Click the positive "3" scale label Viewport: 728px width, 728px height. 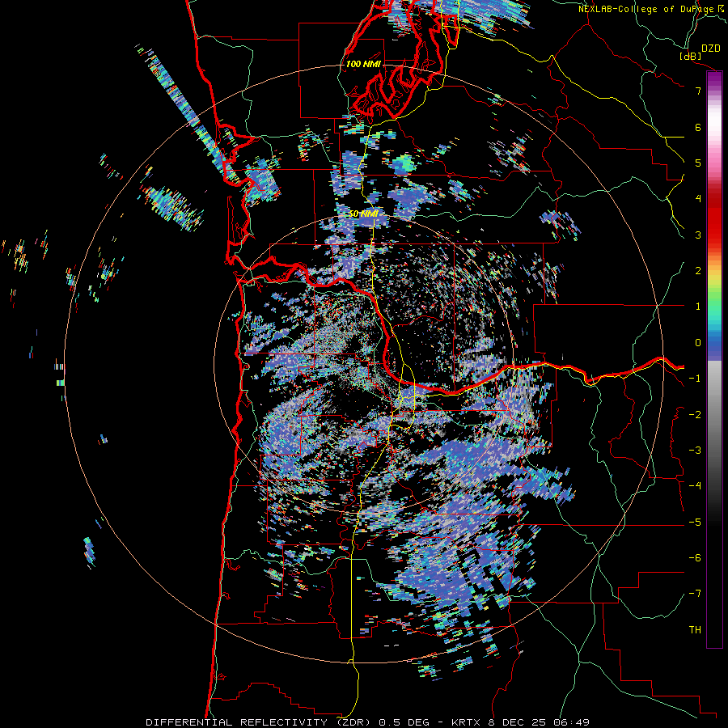tap(698, 235)
